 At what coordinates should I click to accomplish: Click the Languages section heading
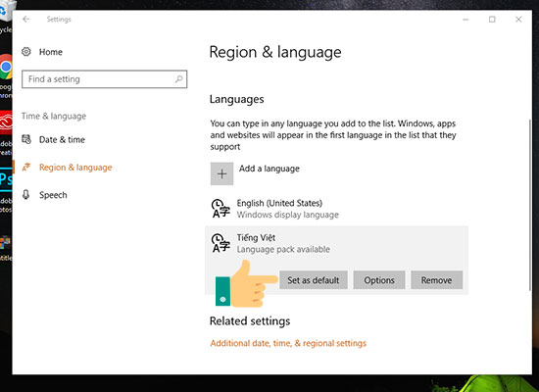[x=236, y=99]
